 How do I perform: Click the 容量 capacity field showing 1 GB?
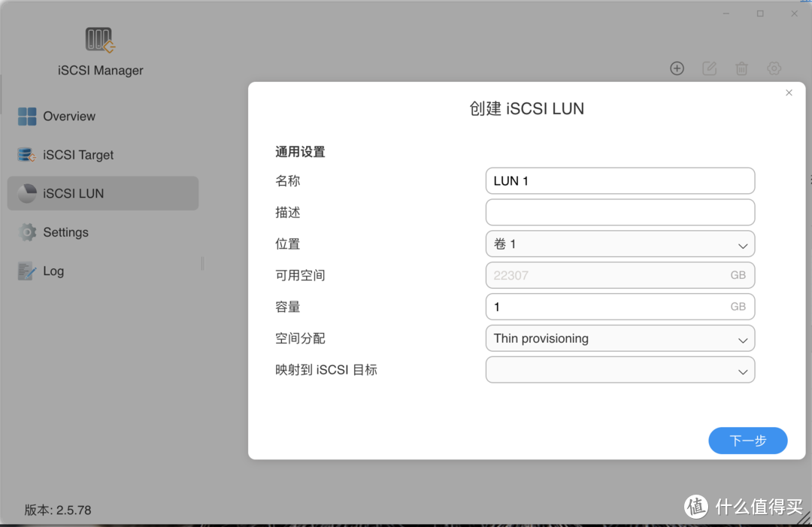pos(620,307)
